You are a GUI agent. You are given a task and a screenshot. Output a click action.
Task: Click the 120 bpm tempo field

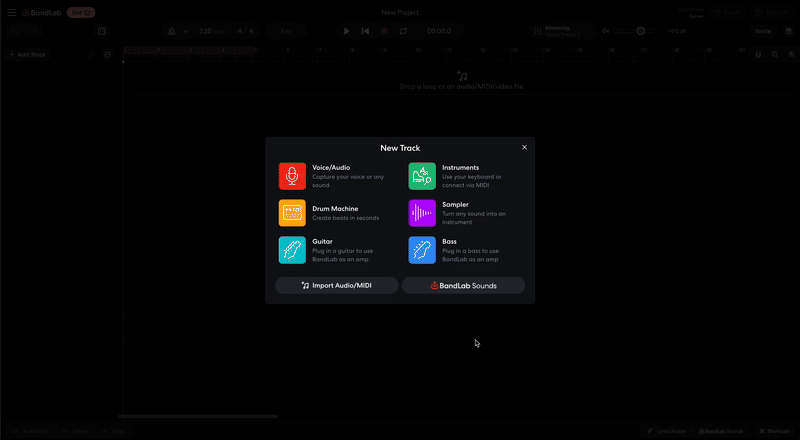tap(211, 31)
